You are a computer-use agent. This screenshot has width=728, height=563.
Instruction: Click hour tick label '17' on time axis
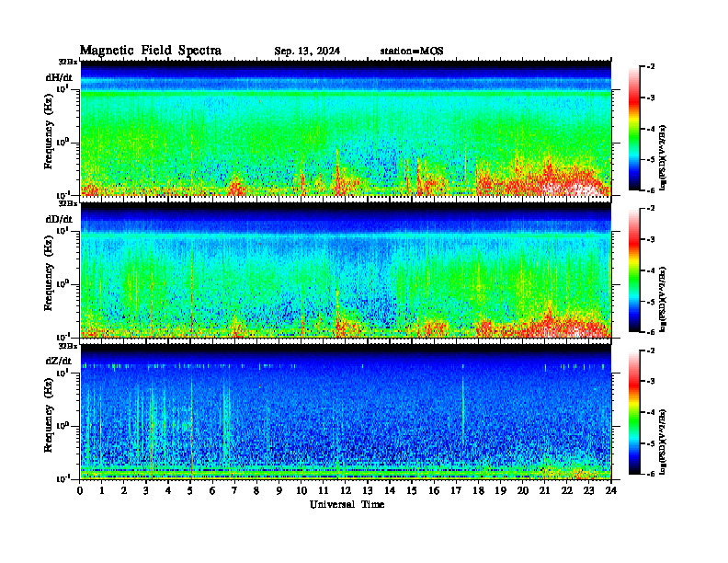coord(456,490)
